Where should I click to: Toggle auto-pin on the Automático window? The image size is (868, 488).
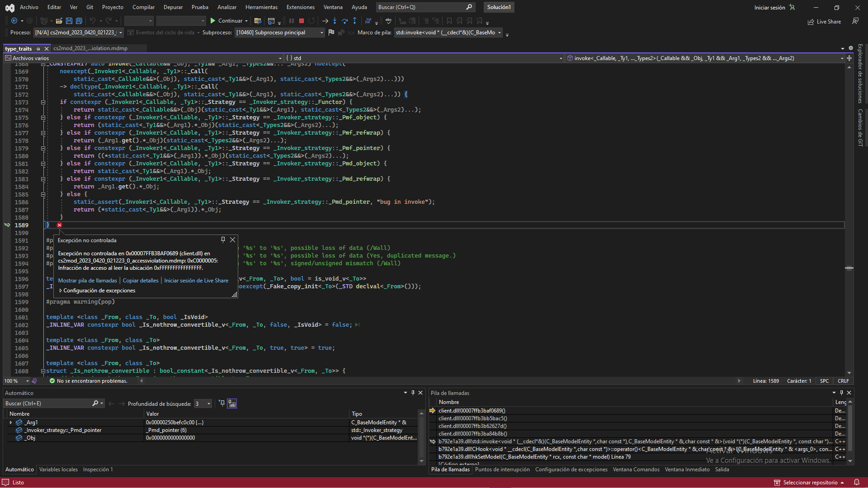412,393
